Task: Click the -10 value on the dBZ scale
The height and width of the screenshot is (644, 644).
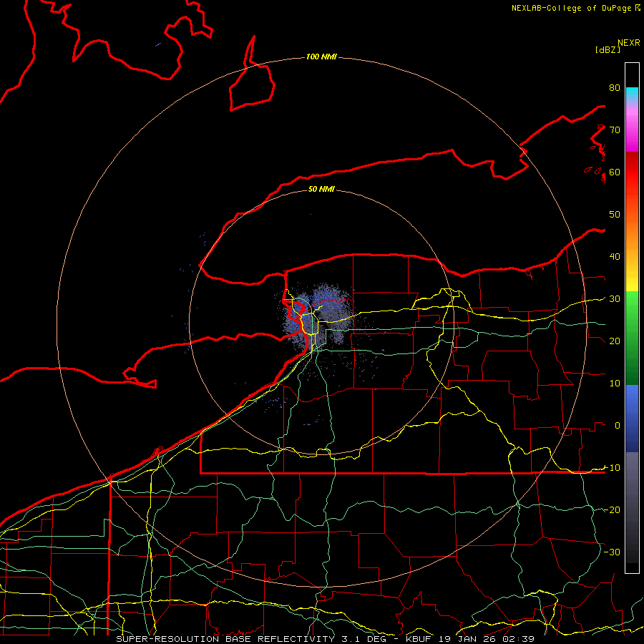Action: 612,468
